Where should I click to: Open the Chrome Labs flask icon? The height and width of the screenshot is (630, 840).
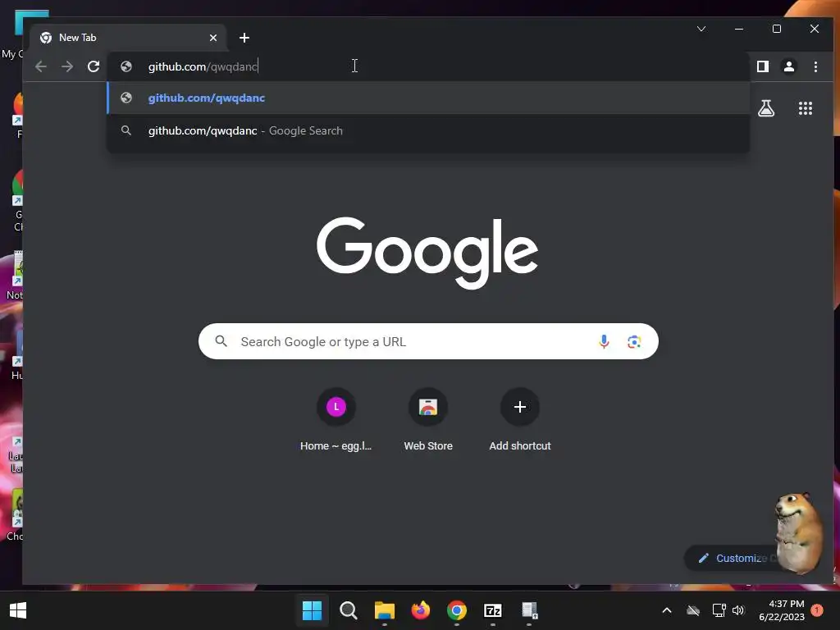766,108
